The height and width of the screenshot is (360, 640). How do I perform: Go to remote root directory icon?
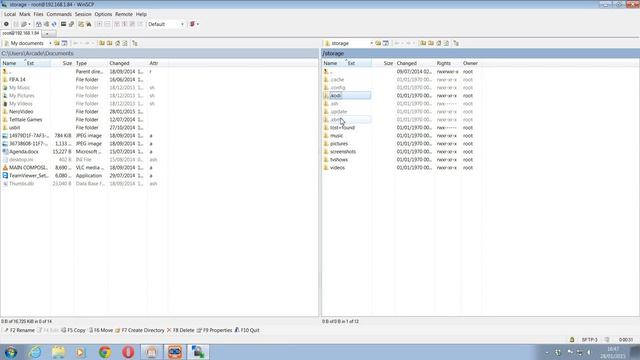click(x=431, y=43)
